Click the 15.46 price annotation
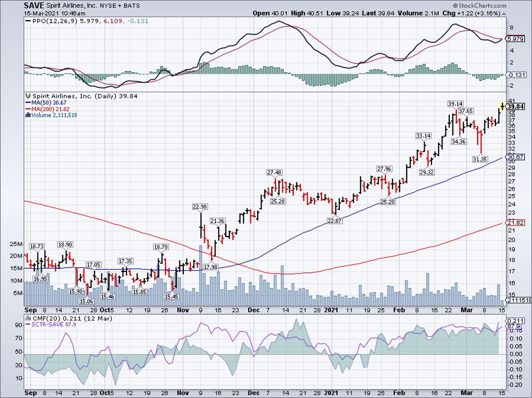532x398 pixels. (108, 296)
